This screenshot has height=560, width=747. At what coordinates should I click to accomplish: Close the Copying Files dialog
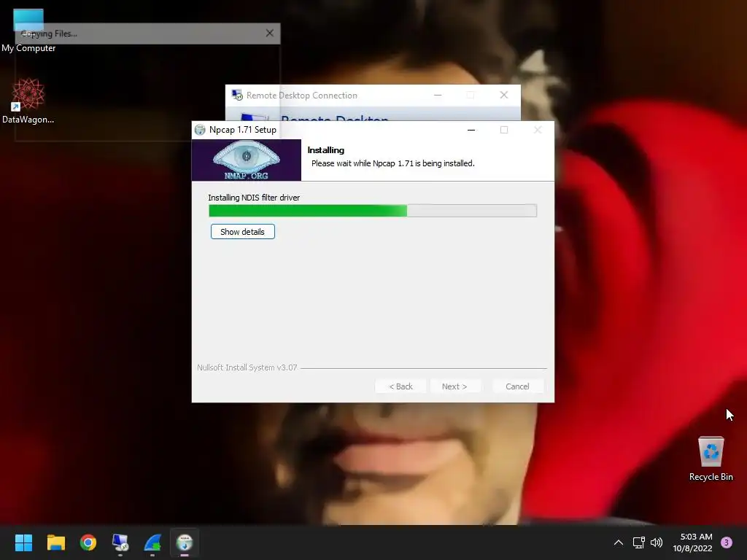tap(270, 34)
